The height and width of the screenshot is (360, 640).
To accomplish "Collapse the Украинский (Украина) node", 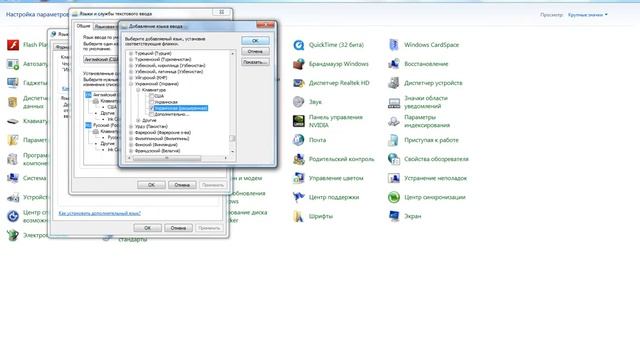I will pyautogui.click(x=131, y=84).
